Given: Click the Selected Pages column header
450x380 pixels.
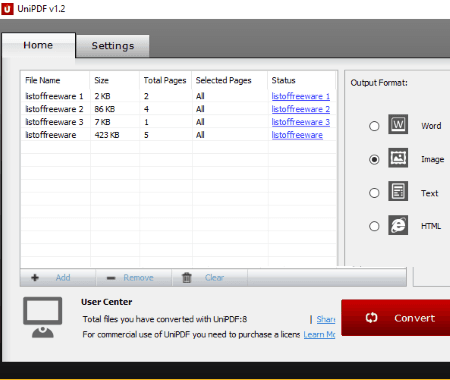Looking at the screenshot, I should 224,80.
